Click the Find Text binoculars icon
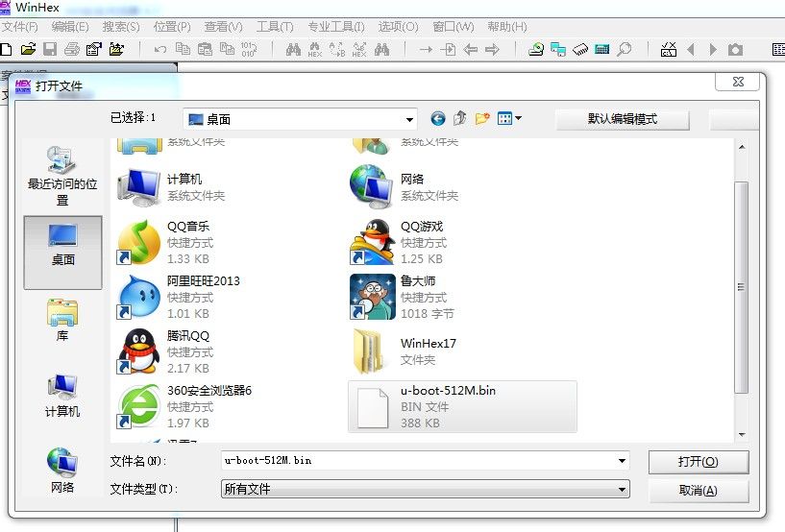Screen dimensions: 785x532 click(293, 49)
